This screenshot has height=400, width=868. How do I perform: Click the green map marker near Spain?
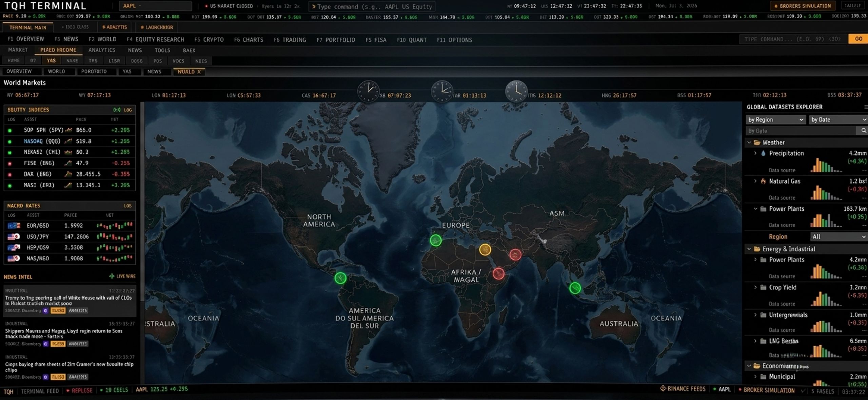tap(436, 240)
